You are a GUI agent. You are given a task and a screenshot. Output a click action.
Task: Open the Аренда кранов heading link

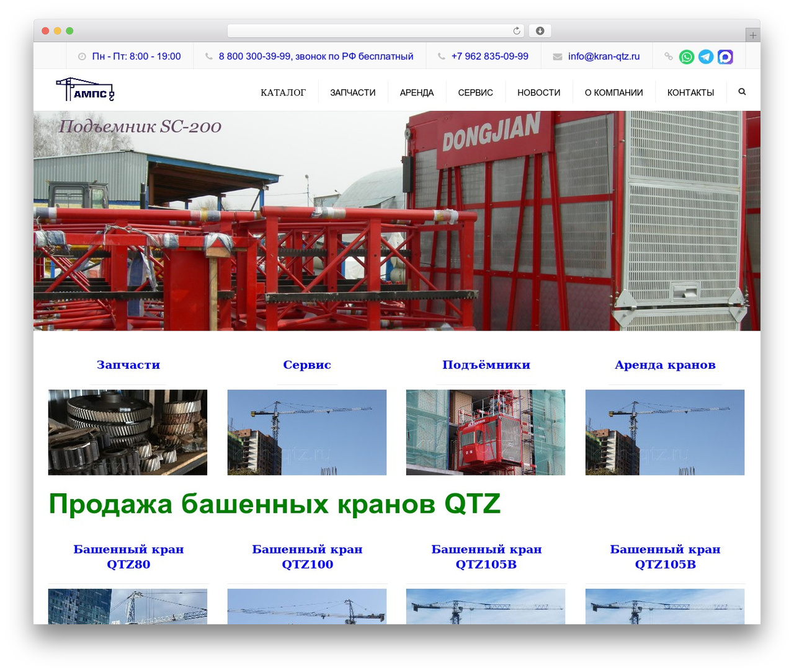(x=665, y=365)
